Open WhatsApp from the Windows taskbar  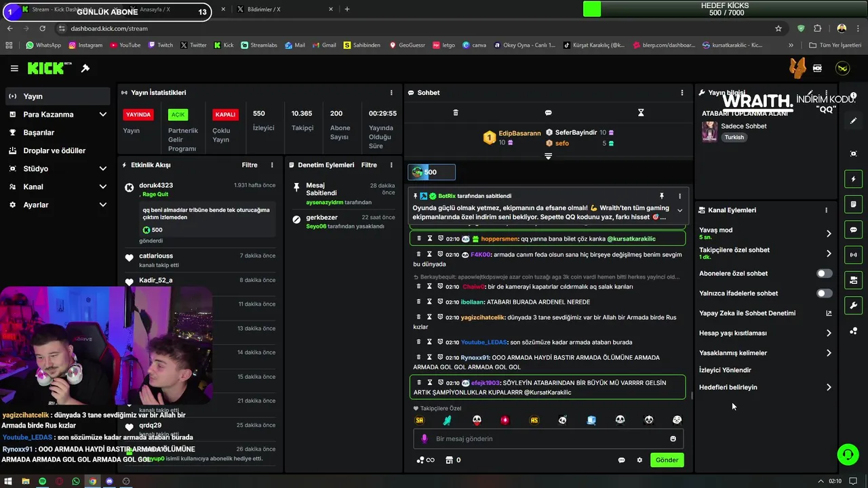click(76, 481)
